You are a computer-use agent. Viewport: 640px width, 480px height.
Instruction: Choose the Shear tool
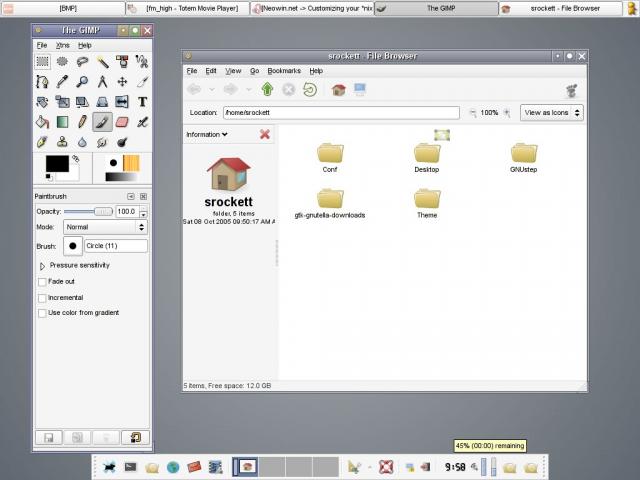(82, 102)
